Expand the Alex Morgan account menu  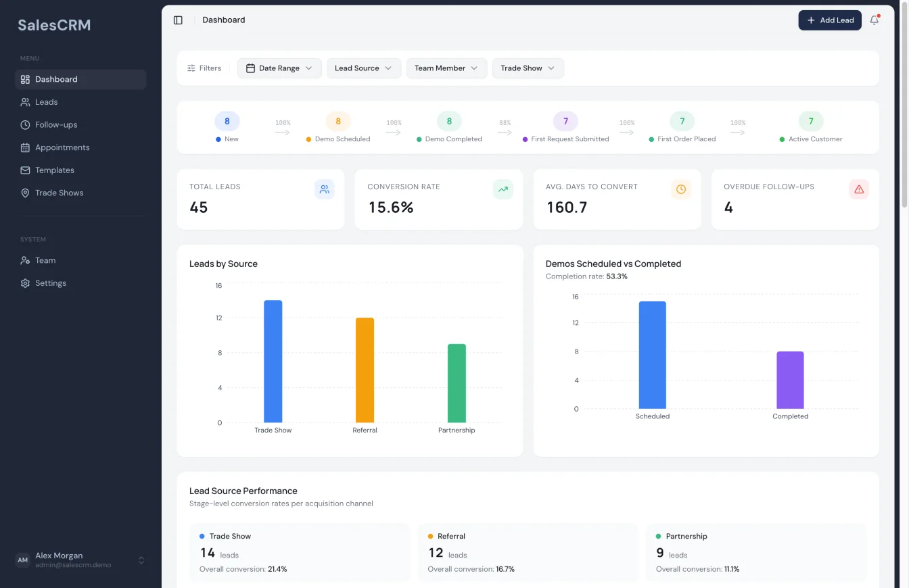(80, 560)
